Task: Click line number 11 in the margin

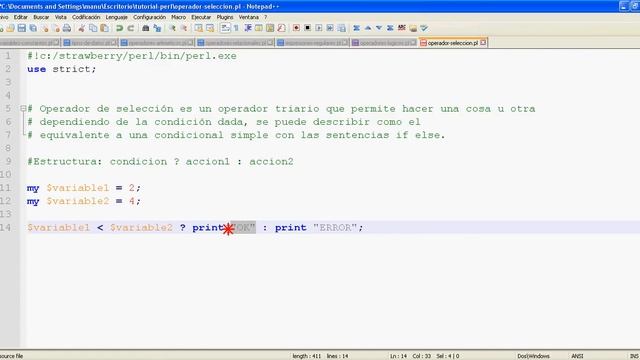Action: tap(6, 188)
